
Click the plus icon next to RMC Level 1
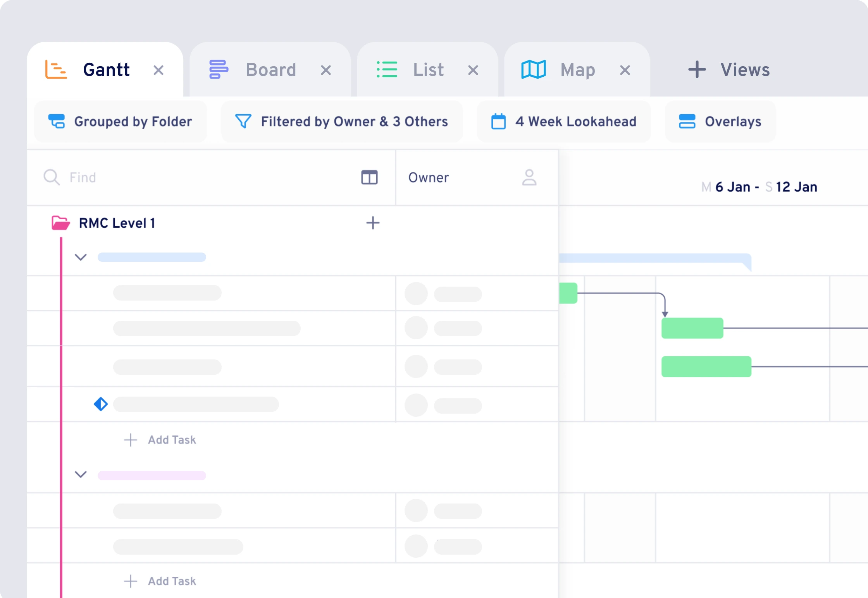point(373,223)
